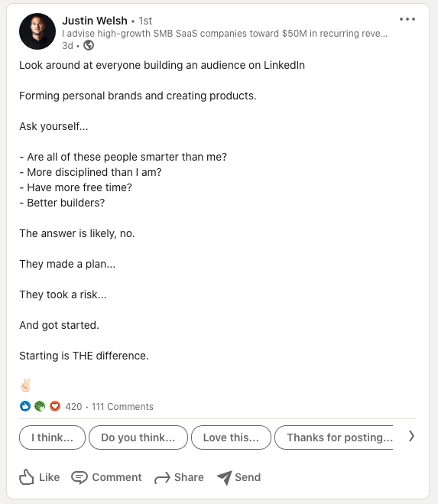Click the Share arrow icon
Viewport: 438px width, 504px height.
[162, 478]
